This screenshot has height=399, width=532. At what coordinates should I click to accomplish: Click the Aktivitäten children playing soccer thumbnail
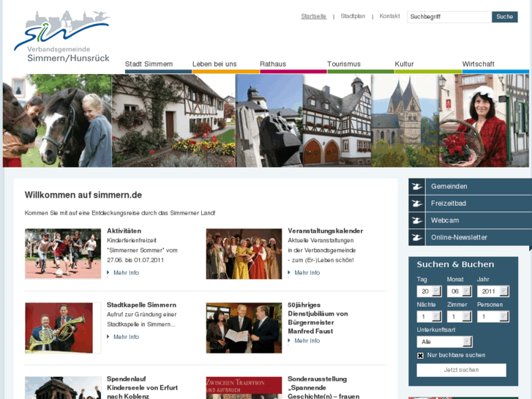coord(63,253)
